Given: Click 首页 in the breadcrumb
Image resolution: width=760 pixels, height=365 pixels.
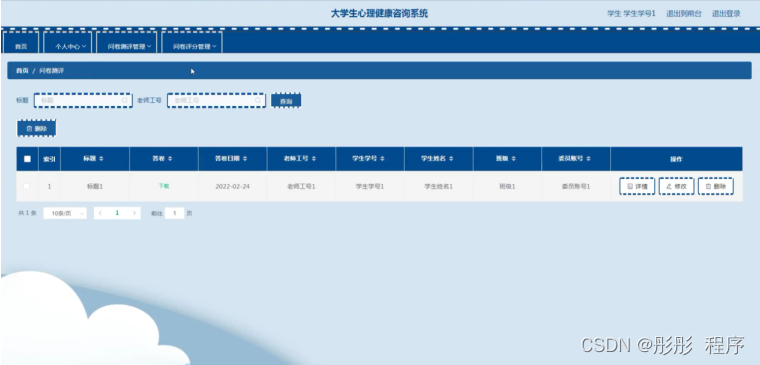Looking at the screenshot, I should (x=22, y=71).
